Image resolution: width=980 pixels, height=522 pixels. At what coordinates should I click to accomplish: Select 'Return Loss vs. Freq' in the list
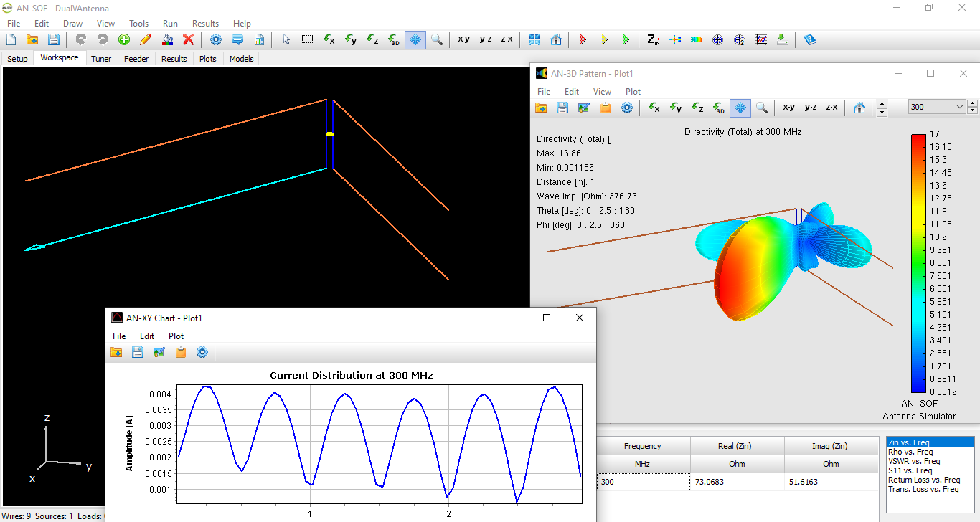click(924, 480)
